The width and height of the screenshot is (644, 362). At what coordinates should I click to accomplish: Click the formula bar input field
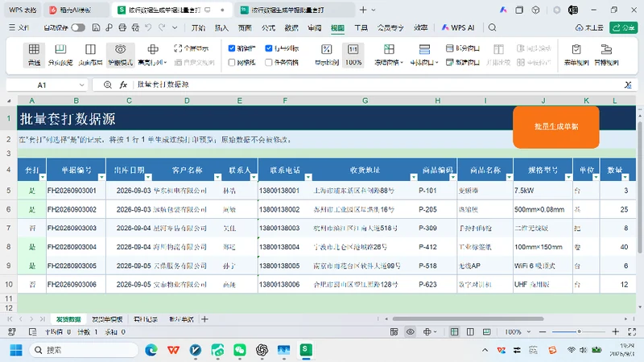click(378, 84)
